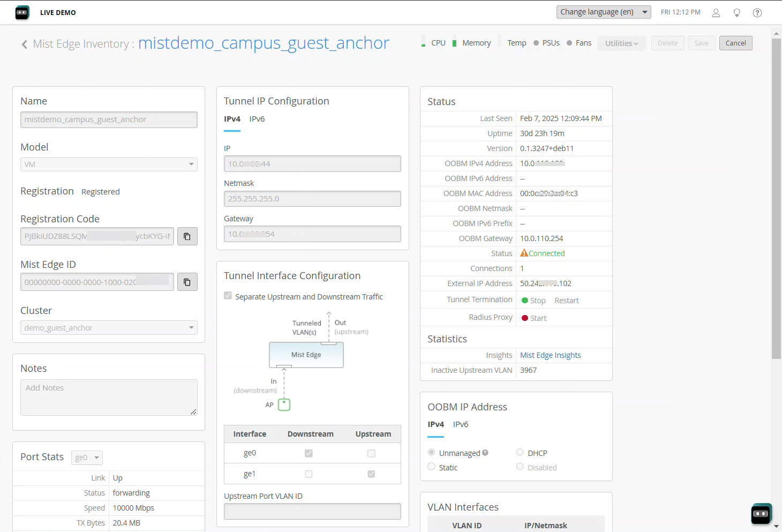Open the Port Stats ge0 dropdown

(87, 458)
